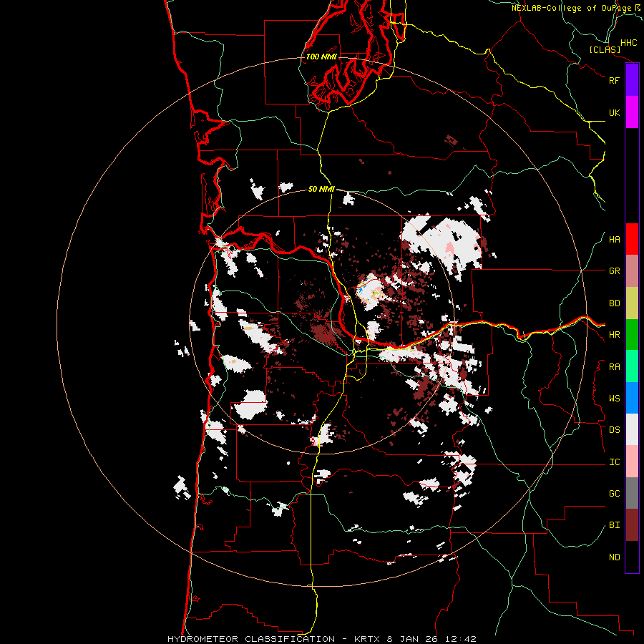Pick the RA light-green legend swatch
The width and height of the screenshot is (644, 644).
click(632, 366)
